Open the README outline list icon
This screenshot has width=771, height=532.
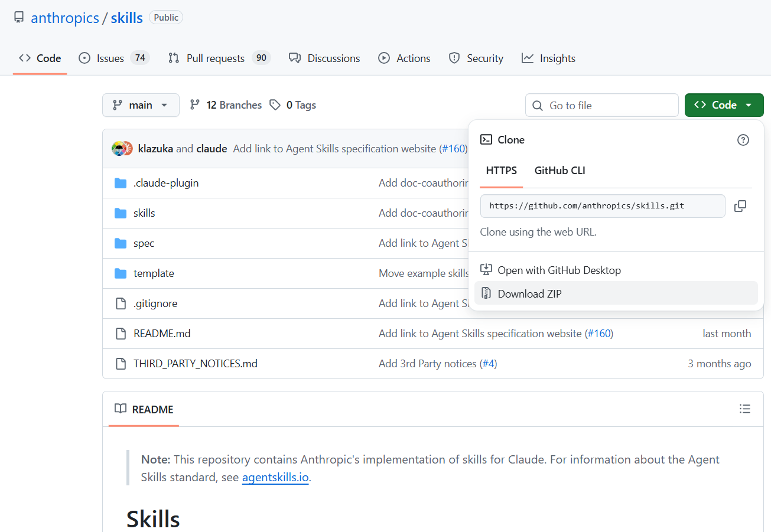point(744,409)
